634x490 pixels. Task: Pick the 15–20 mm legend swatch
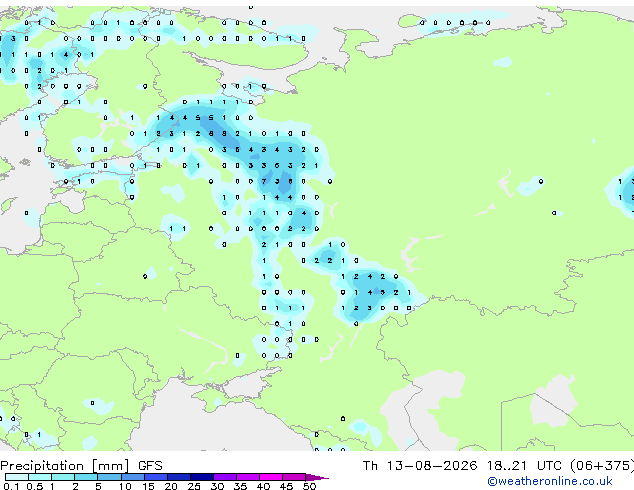pyautogui.click(x=156, y=477)
